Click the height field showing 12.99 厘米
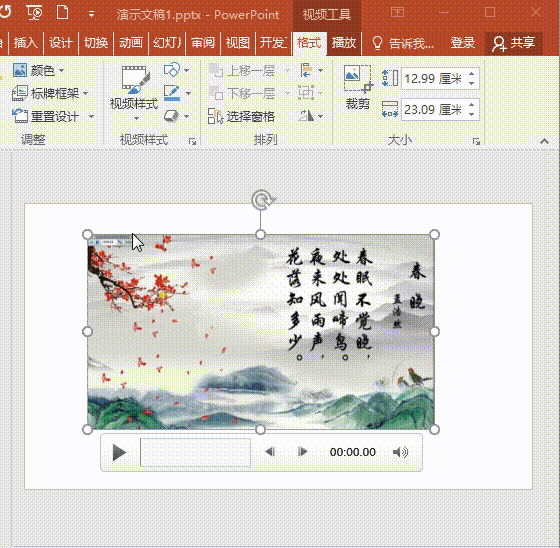The image size is (560, 548). click(x=433, y=78)
